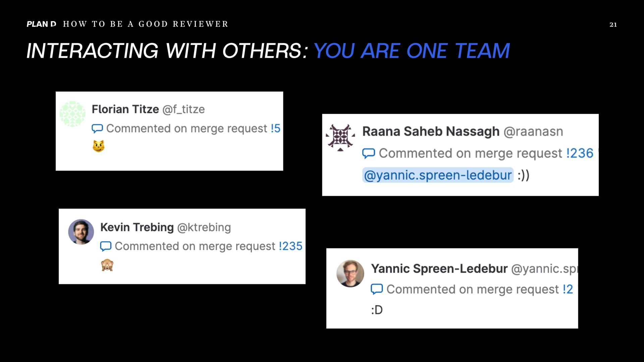The height and width of the screenshot is (362, 644).
Task: Click the comment bubble icon in Yannic's card
Action: tap(377, 289)
